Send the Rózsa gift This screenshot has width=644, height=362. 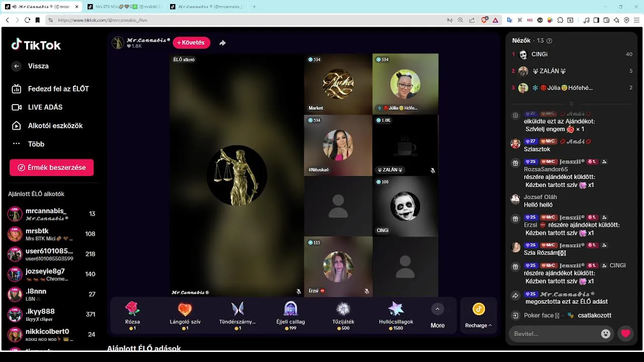click(132, 315)
